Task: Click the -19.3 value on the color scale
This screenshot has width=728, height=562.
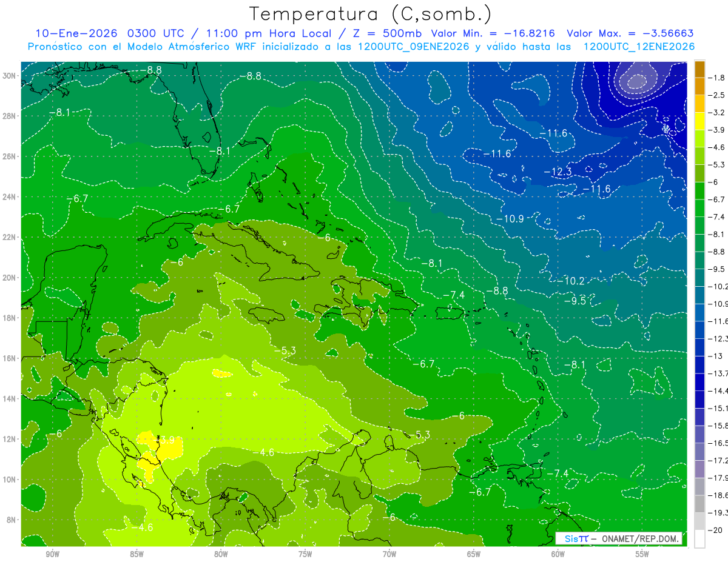Action: (x=718, y=513)
